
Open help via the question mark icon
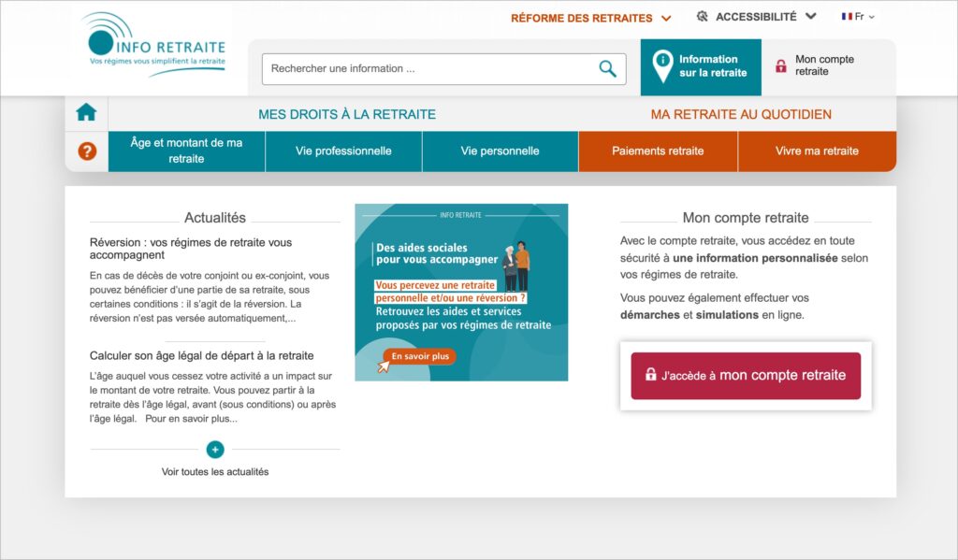(86, 151)
